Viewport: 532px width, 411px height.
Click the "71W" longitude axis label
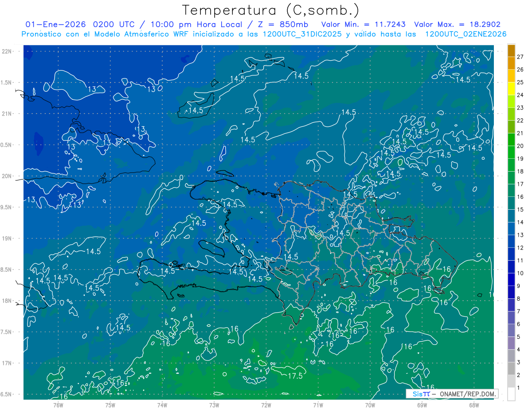(318, 404)
